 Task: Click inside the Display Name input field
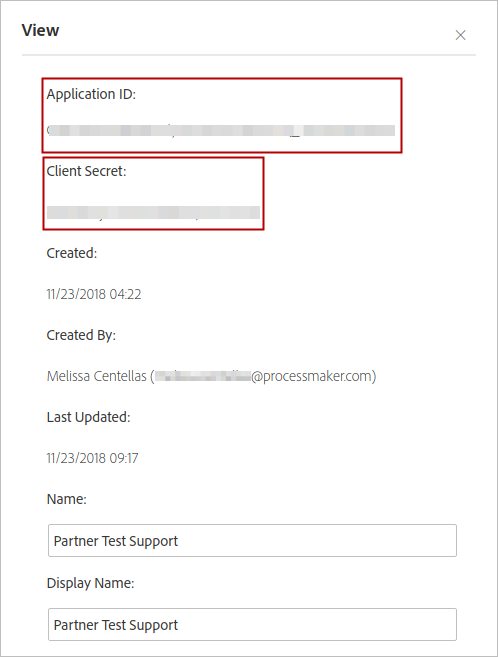252,624
